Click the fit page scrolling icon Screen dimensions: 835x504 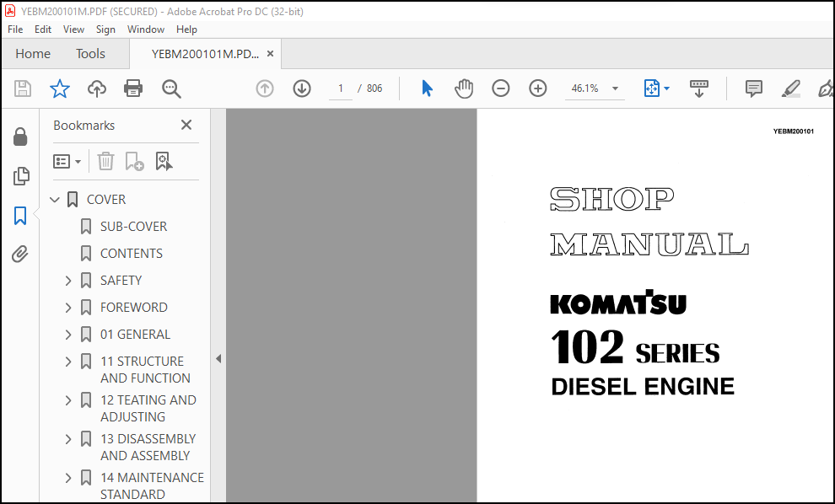[652, 88]
